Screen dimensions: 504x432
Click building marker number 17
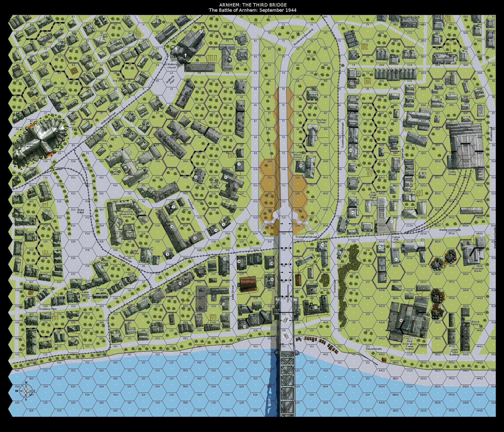(316, 307)
